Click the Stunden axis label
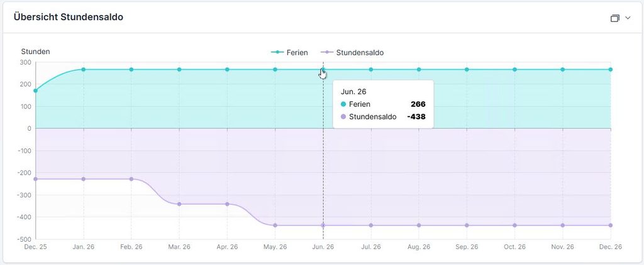Viewport: 644px width, 265px height. [36, 51]
